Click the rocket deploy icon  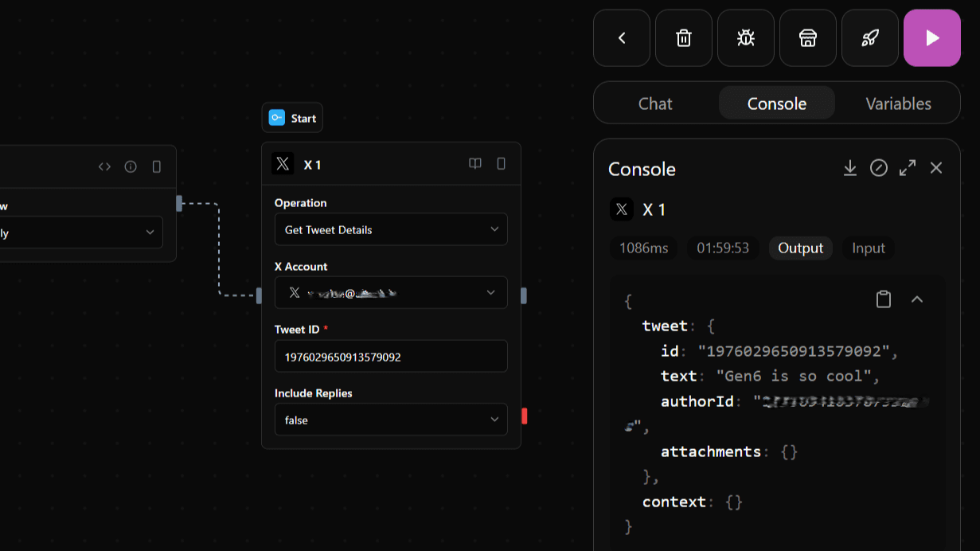[869, 38]
